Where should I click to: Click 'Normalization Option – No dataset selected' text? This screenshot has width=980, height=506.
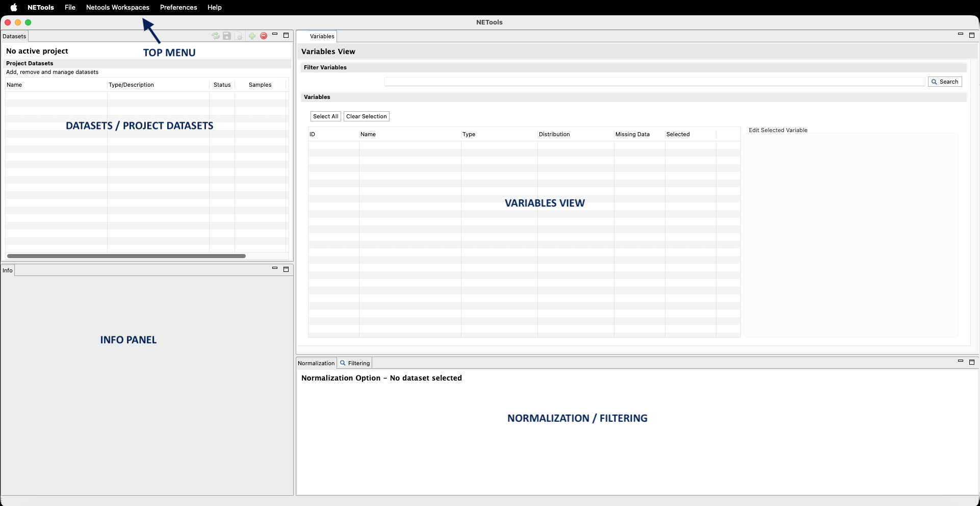[x=381, y=378]
